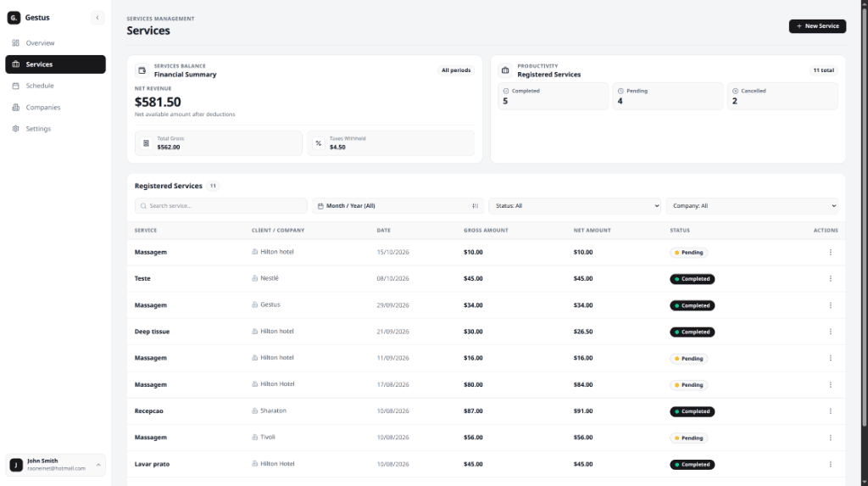
Task: Click the $87.00 gross amount
Action: (473, 411)
